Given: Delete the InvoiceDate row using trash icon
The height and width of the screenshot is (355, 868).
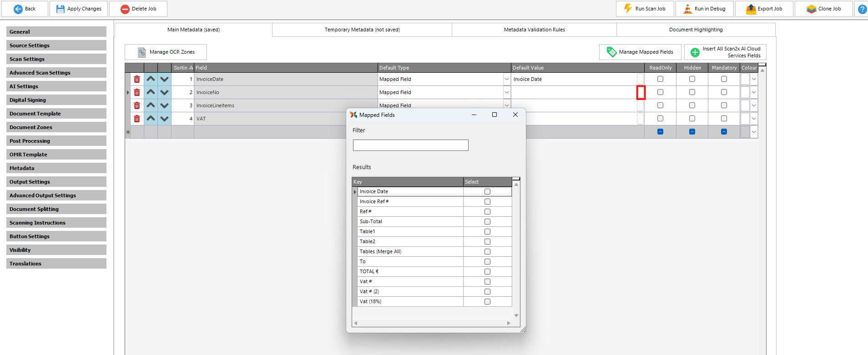Looking at the screenshot, I should coord(137,79).
